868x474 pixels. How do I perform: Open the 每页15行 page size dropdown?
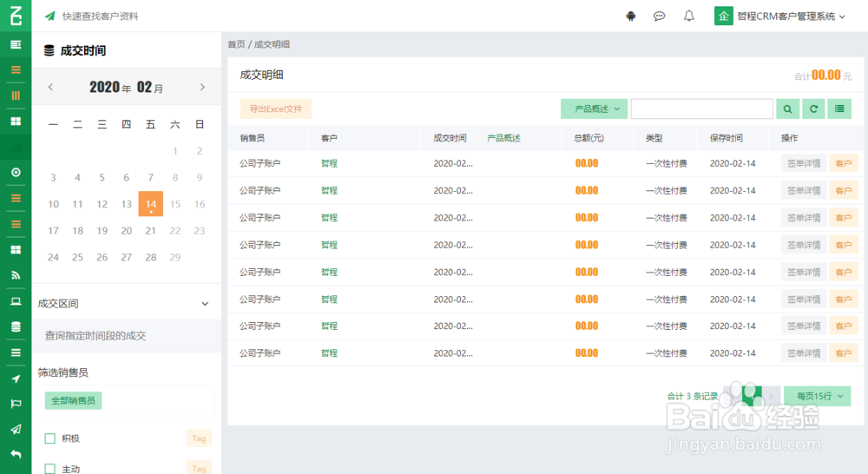[818, 396]
